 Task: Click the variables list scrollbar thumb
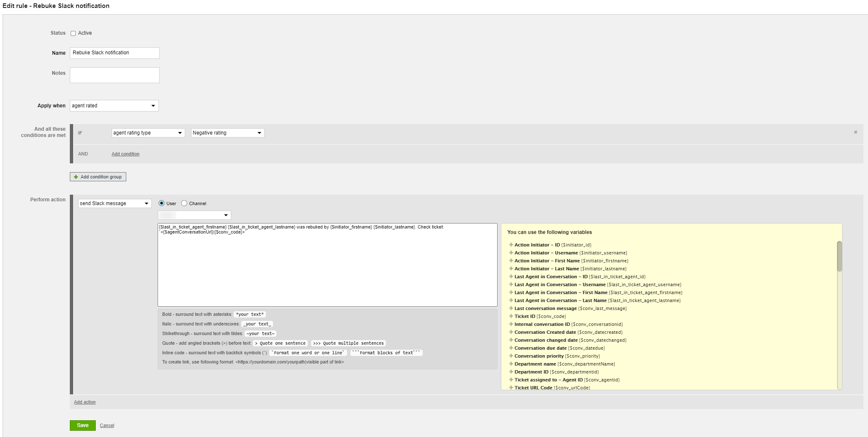tap(839, 257)
